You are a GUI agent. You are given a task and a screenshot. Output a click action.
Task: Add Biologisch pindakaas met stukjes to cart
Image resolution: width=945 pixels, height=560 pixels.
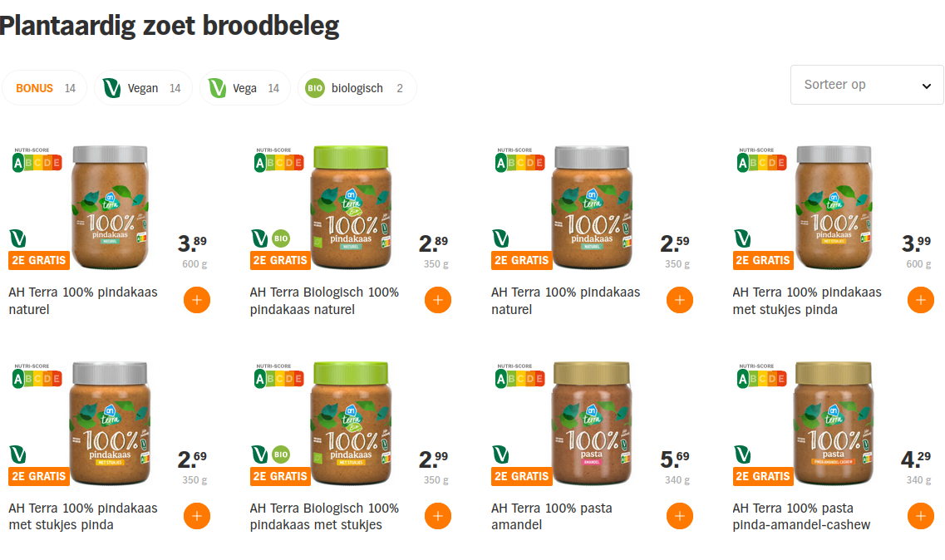click(x=438, y=516)
